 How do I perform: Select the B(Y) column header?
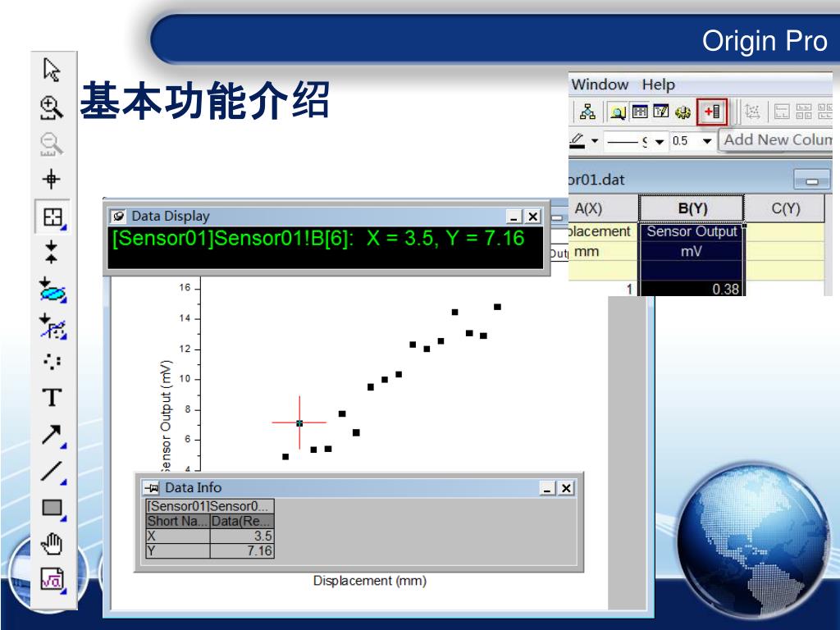[692, 208]
